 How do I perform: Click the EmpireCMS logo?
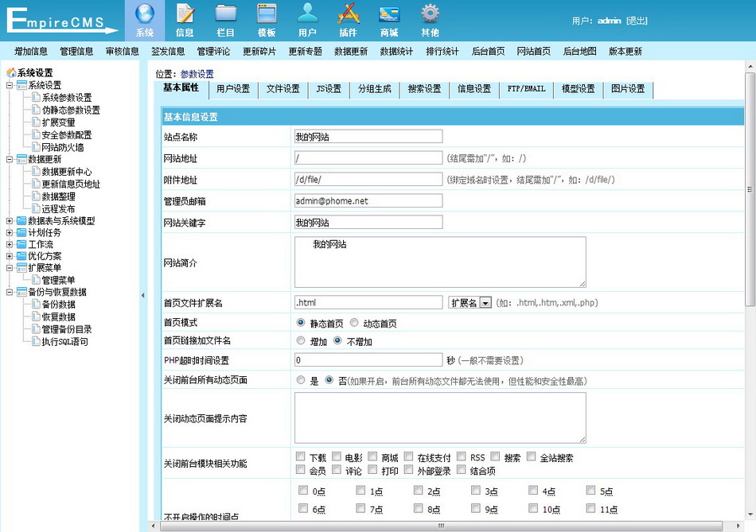pyautogui.click(x=62, y=21)
